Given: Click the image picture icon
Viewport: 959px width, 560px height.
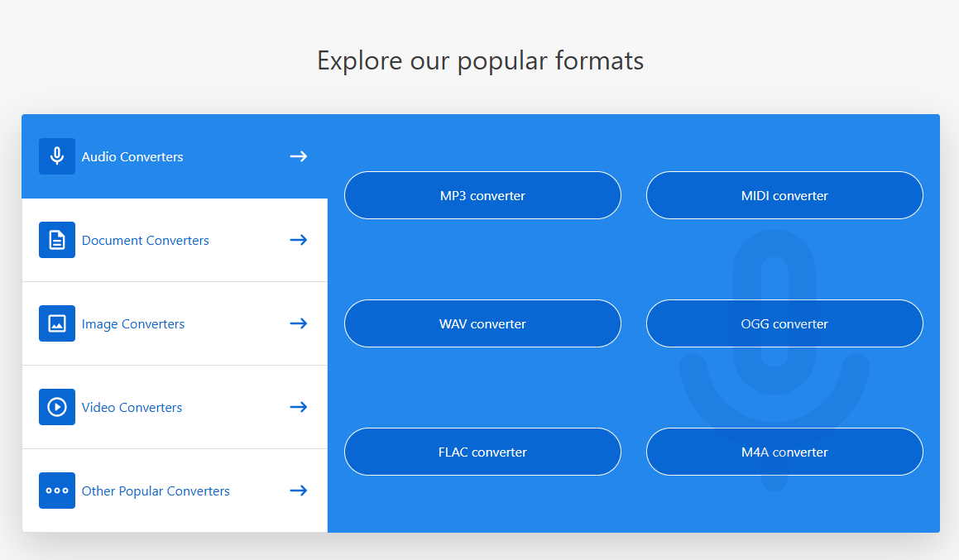Looking at the screenshot, I should [57, 323].
